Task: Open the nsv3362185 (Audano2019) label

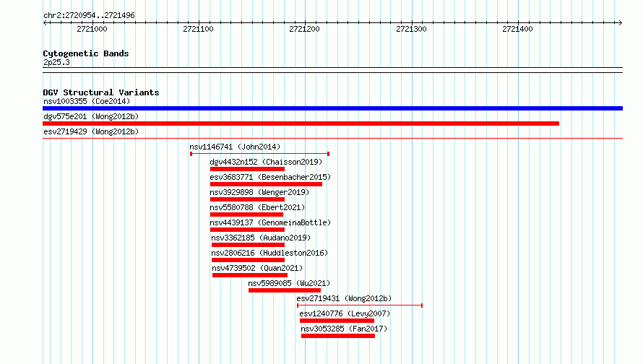Action: (x=262, y=238)
